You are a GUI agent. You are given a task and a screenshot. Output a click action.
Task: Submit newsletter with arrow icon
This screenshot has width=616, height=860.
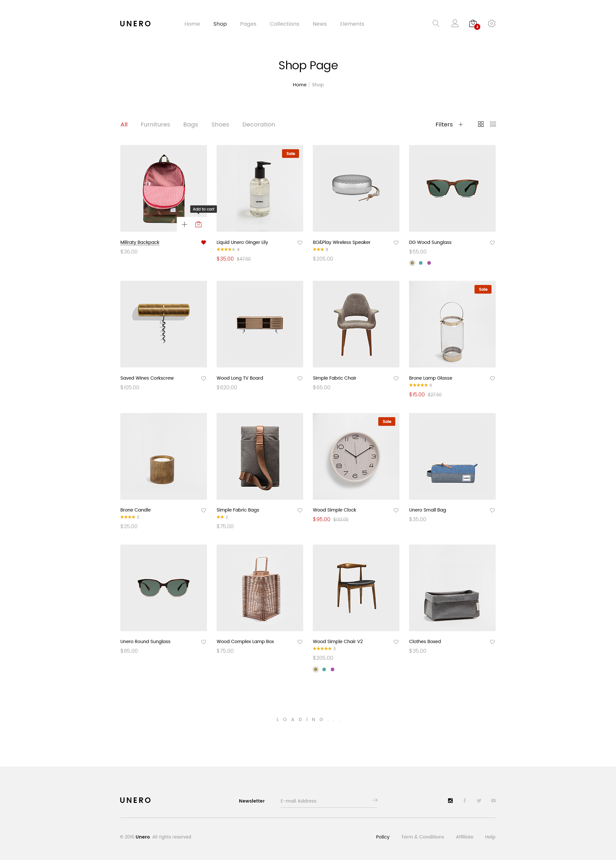tap(374, 800)
